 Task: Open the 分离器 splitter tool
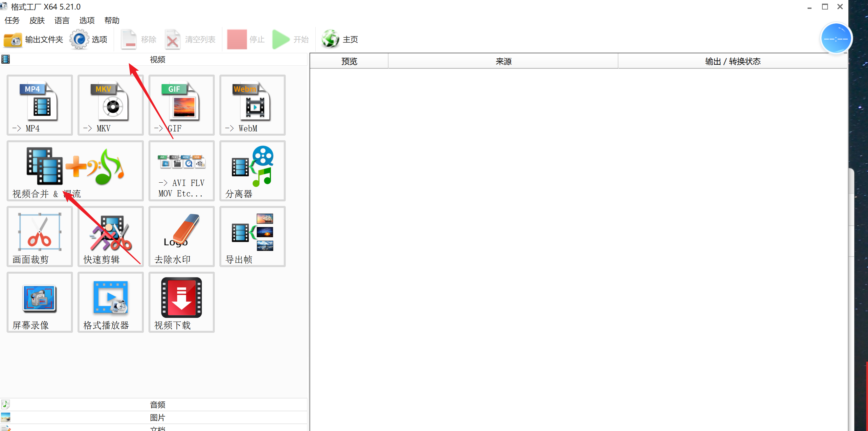252,171
